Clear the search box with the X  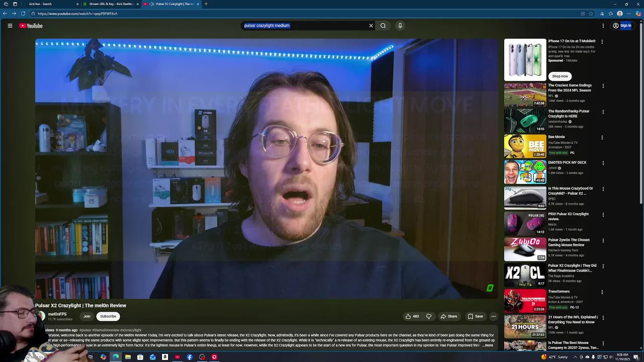point(371,26)
